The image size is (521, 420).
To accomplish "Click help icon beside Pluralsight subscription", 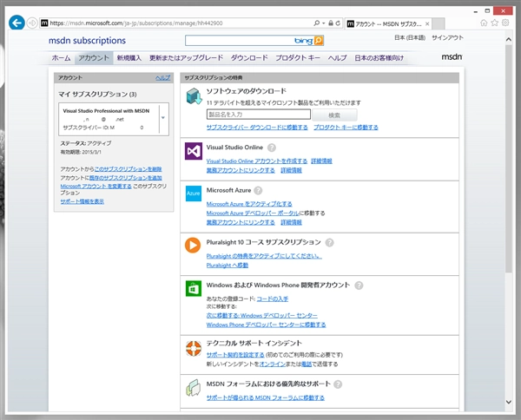I will click(x=329, y=243).
